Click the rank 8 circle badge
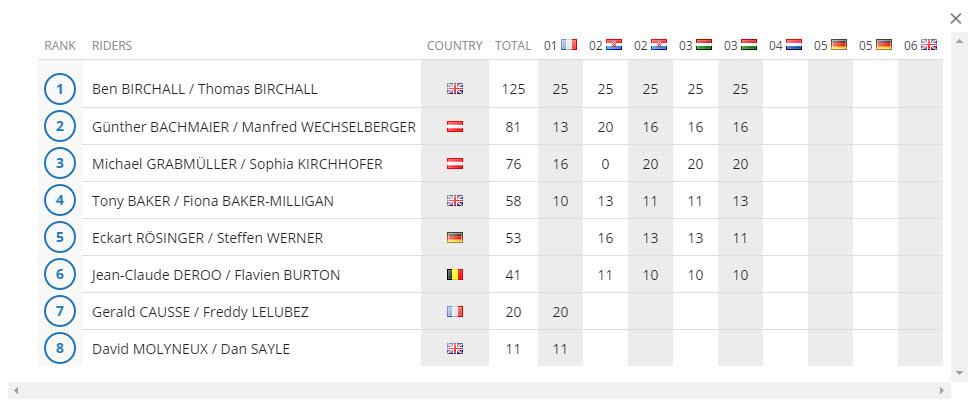Image resolution: width=975 pixels, height=407 pixels. [x=60, y=348]
